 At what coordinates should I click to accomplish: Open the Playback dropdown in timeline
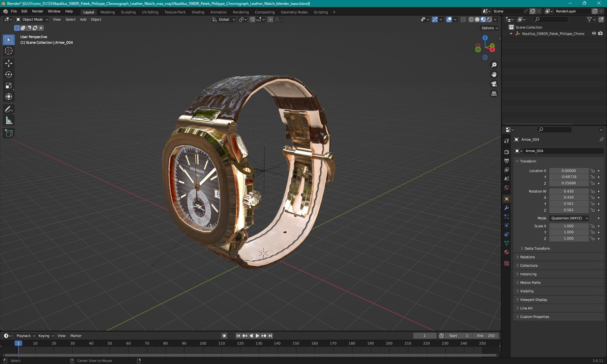[x=26, y=336]
